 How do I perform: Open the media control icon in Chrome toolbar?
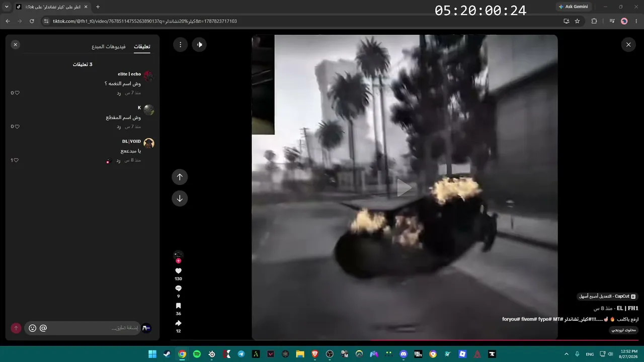click(x=612, y=21)
